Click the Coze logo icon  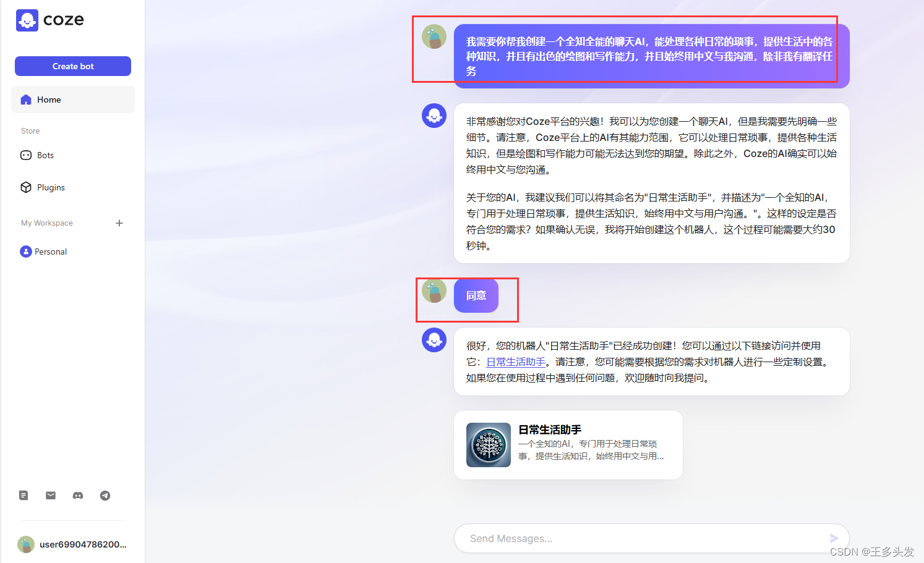27,20
